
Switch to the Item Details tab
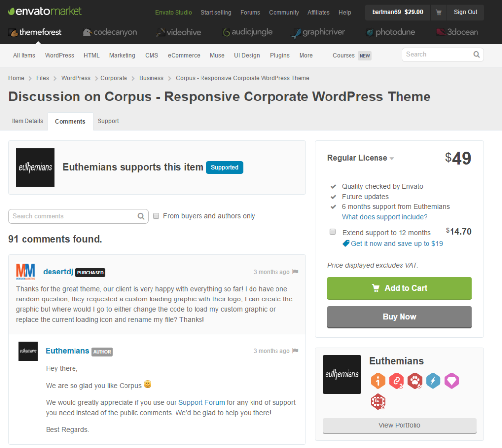[x=27, y=121]
